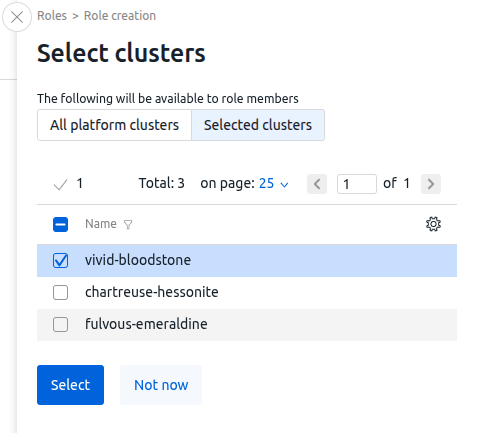This screenshot has width=477, height=433.
Task: Open the Name column filter
Action: [x=128, y=225]
